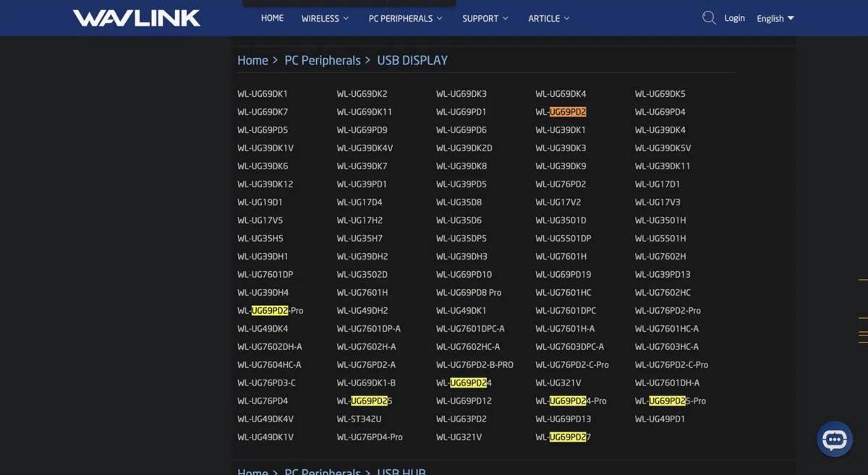Open WL-ST342U
Image resolution: width=868 pixels, height=475 pixels.
359,419
